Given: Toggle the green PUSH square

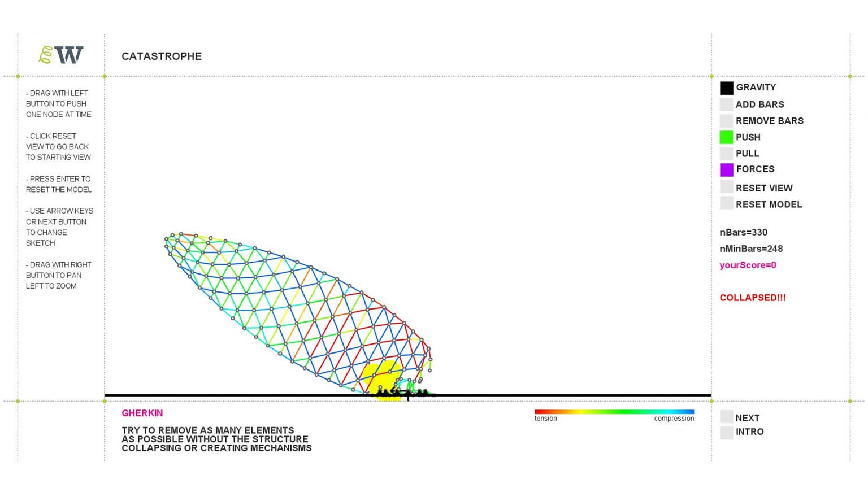Looking at the screenshot, I should tap(726, 137).
